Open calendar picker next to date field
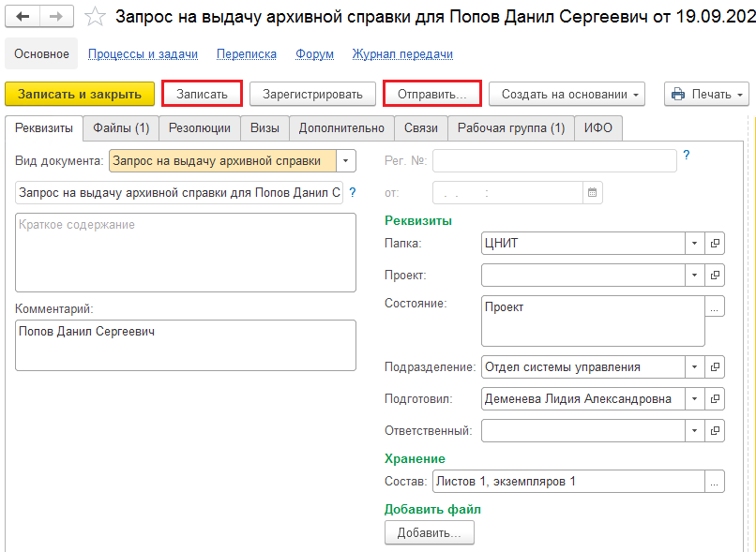 593,193
